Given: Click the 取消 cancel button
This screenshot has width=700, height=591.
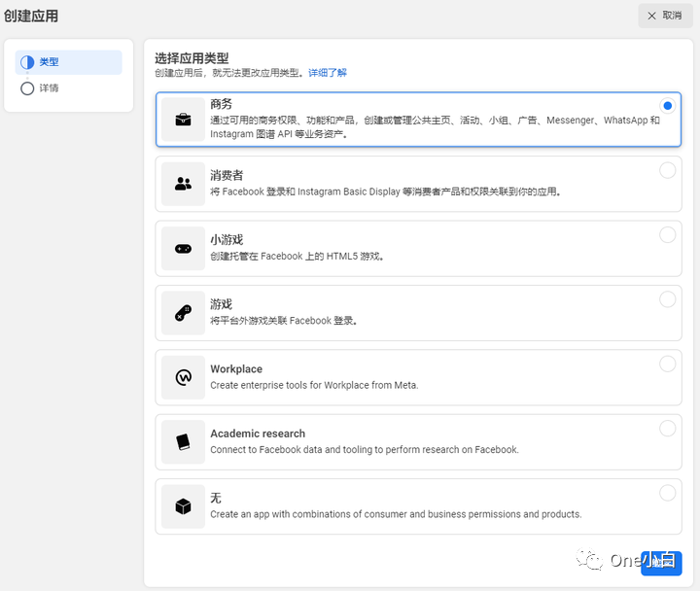Looking at the screenshot, I should tap(665, 16).
